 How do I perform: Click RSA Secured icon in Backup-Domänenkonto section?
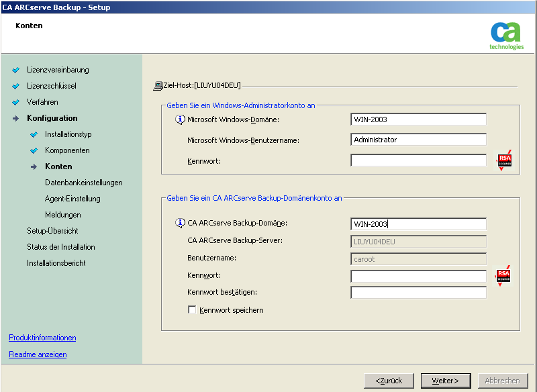[x=503, y=275]
